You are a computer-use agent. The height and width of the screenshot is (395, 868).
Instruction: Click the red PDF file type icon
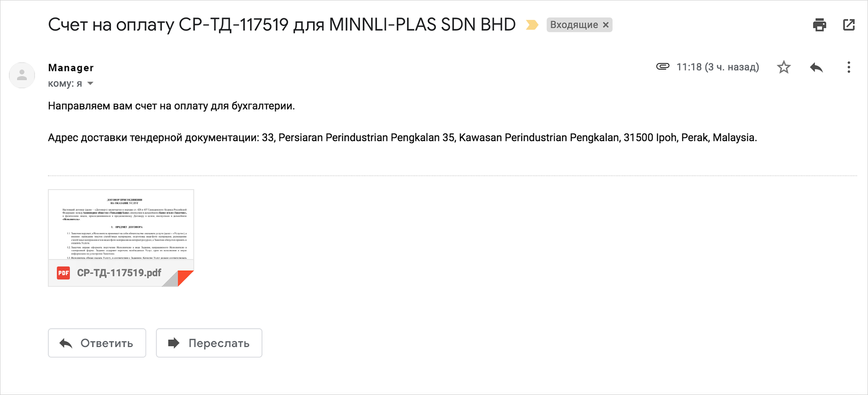tap(63, 273)
